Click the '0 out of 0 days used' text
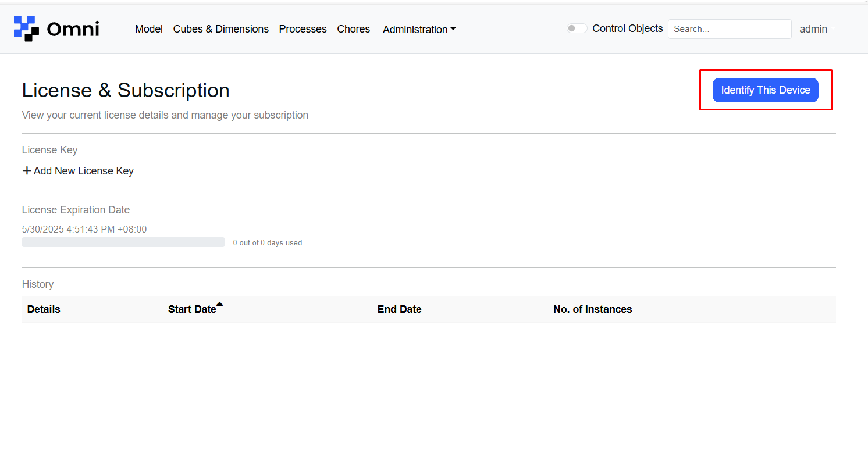This screenshot has width=868, height=468. (268, 243)
